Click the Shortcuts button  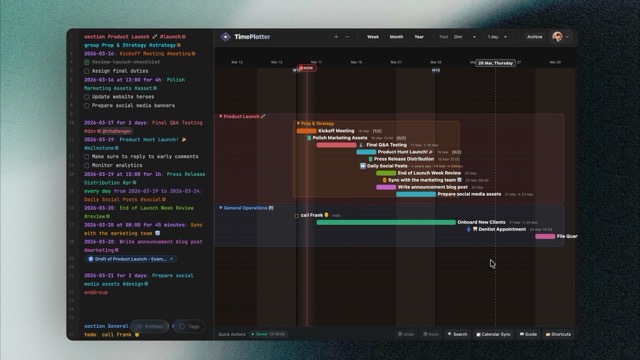click(x=558, y=334)
